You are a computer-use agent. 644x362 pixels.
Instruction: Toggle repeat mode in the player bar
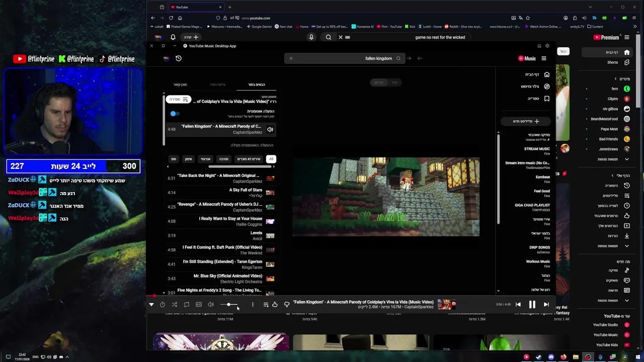187,304
